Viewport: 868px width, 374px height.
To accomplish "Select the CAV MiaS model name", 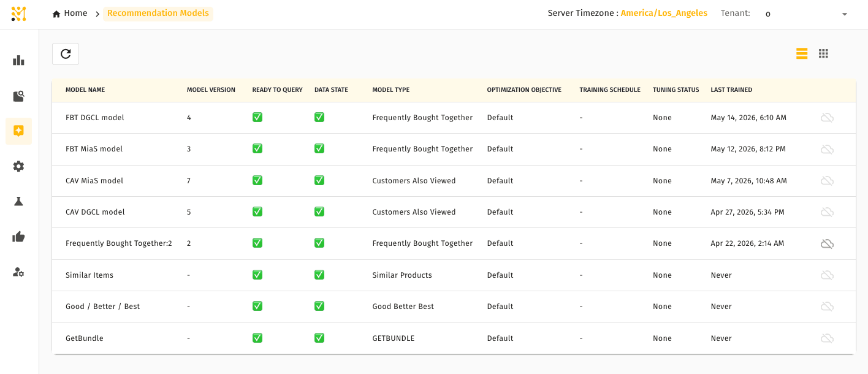I will pos(94,181).
